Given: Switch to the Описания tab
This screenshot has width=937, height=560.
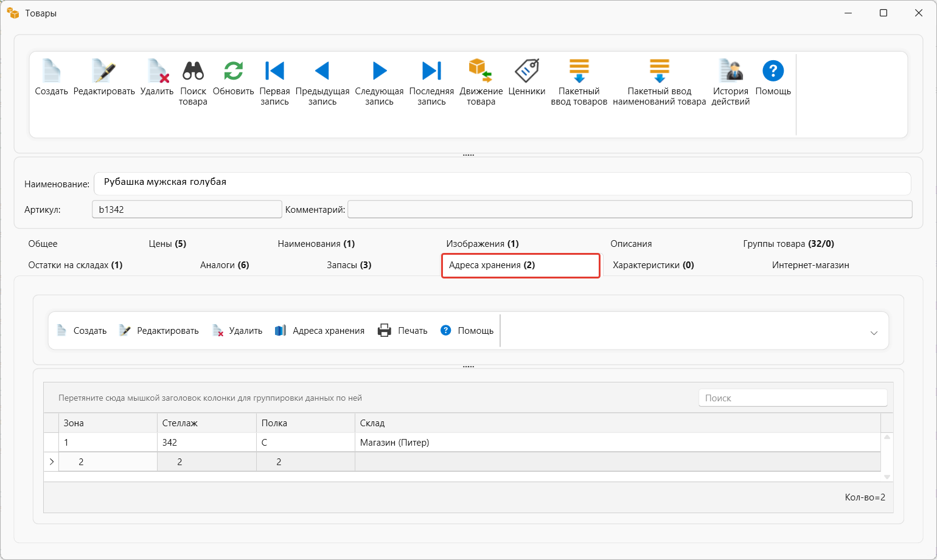Looking at the screenshot, I should (631, 244).
